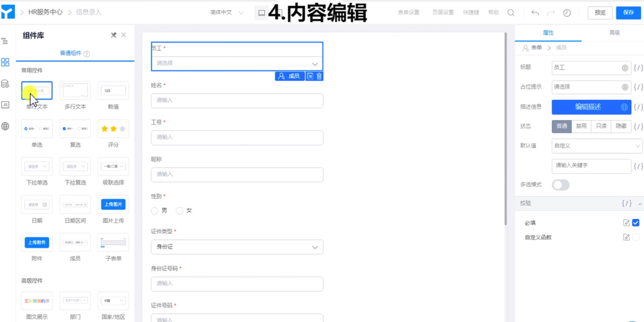This screenshot has height=322, width=644.
Task: Toggle the 多选模式 switch
Action: [x=561, y=185]
